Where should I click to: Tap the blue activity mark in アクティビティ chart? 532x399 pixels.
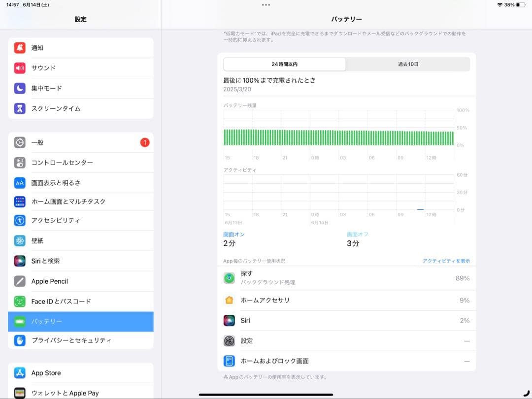tap(420, 209)
